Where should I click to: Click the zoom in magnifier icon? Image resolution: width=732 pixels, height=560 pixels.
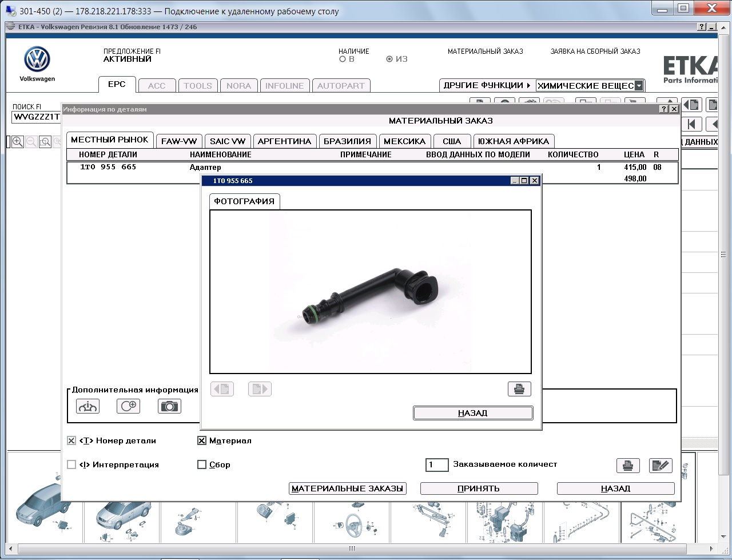point(18,142)
